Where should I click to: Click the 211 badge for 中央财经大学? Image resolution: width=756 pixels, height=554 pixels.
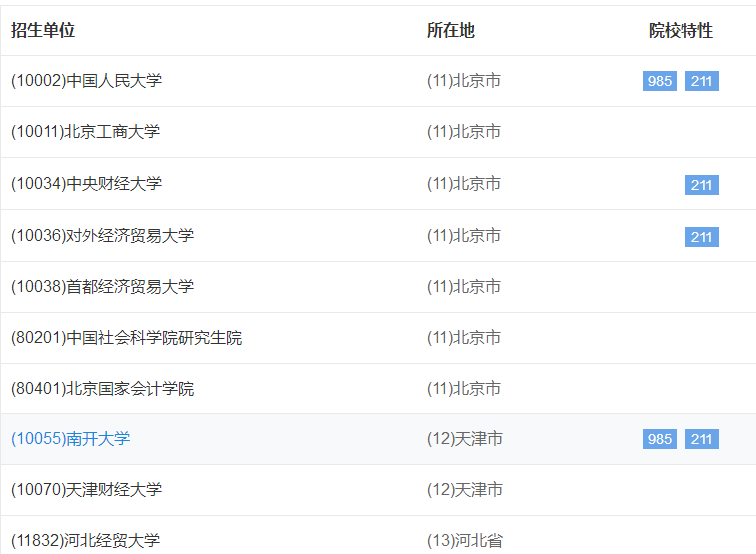pos(702,185)
